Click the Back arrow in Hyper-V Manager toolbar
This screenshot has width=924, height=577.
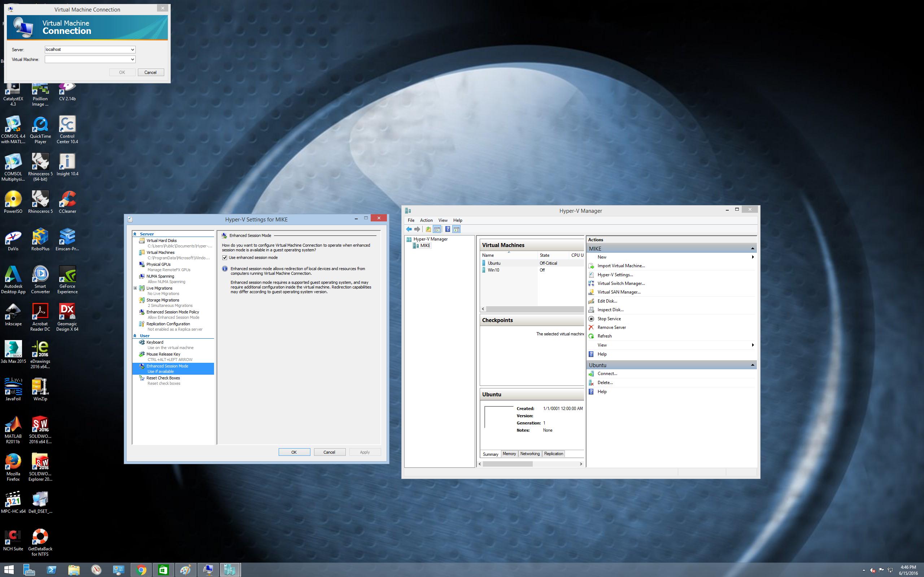point(409,229)
